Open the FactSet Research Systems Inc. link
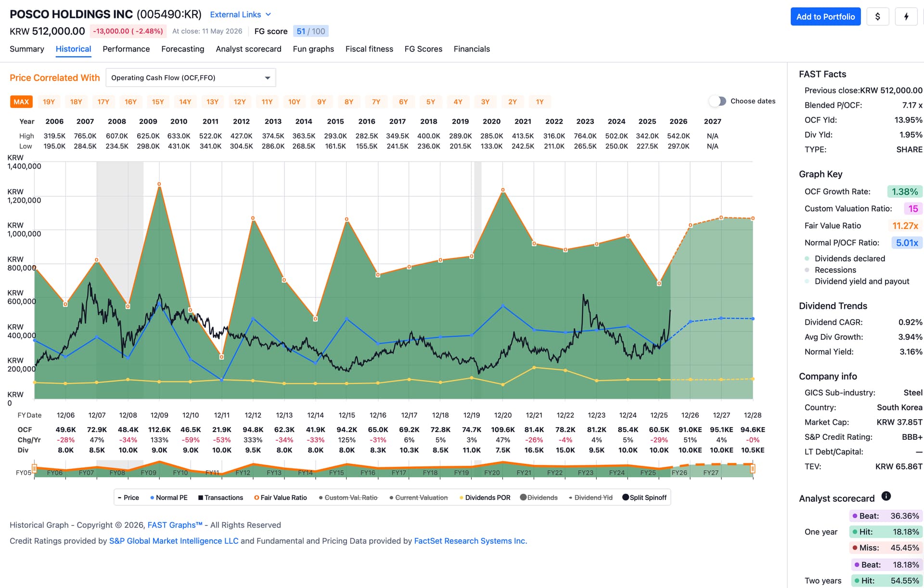This screenshot has height=588, width=924. pyautogui.click(x=470, y=541)
